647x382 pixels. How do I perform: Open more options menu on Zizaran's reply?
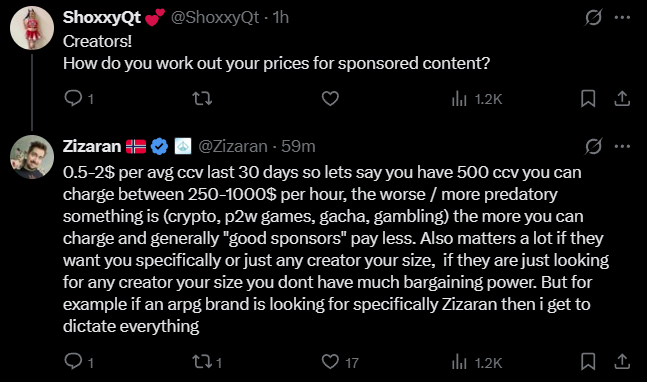point(622,146)
